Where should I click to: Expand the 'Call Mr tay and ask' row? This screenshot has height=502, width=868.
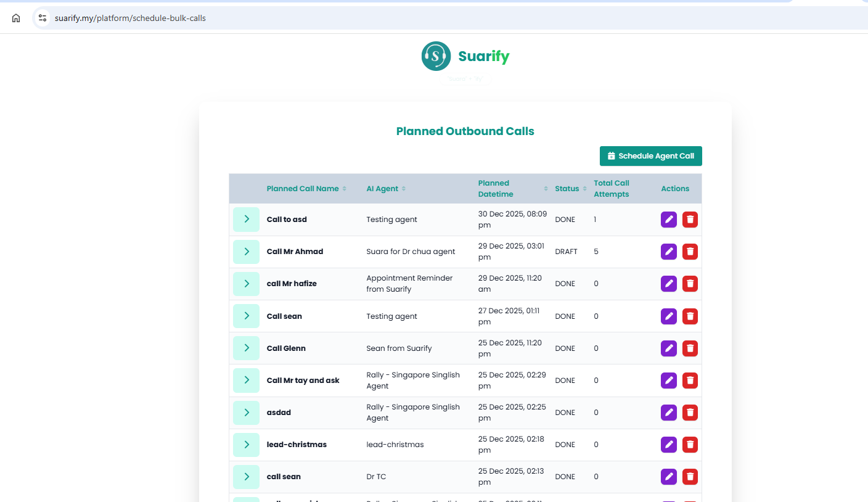[246, 381]
